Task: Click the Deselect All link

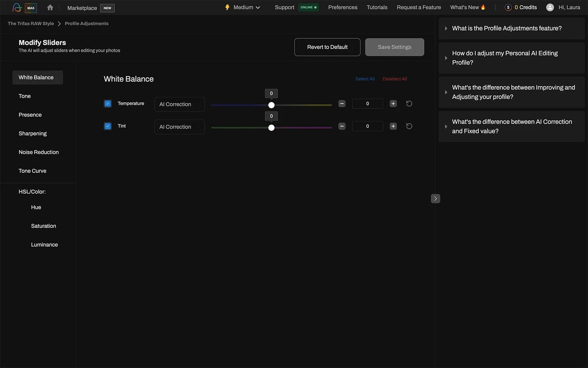Action: (395, 79)
